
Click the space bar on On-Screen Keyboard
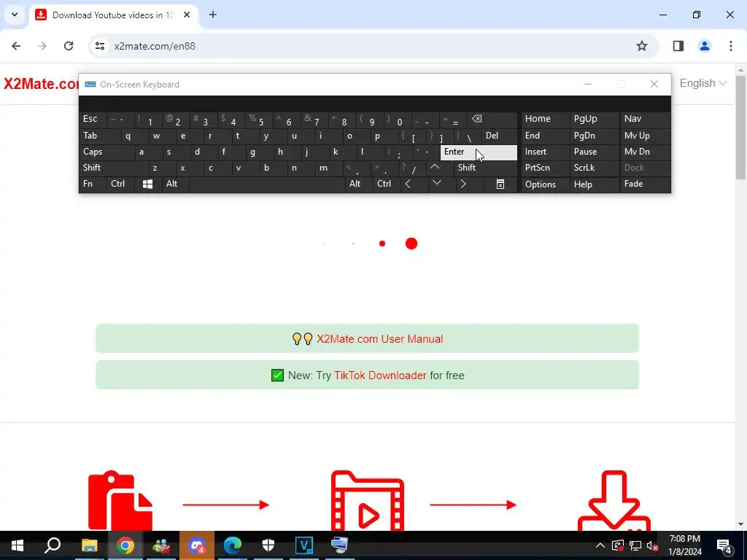[x=267, y=184]
